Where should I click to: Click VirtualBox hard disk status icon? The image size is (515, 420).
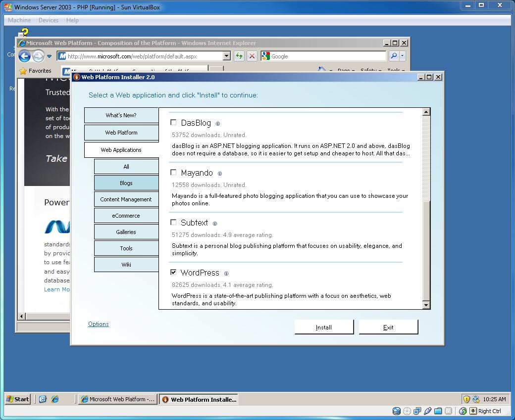click(x=397, y=411)
